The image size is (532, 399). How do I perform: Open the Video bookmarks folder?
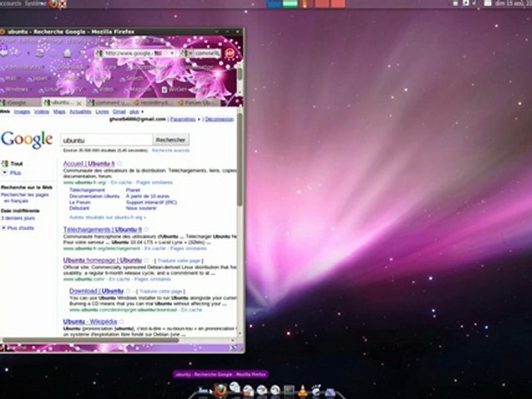(104, 90)
